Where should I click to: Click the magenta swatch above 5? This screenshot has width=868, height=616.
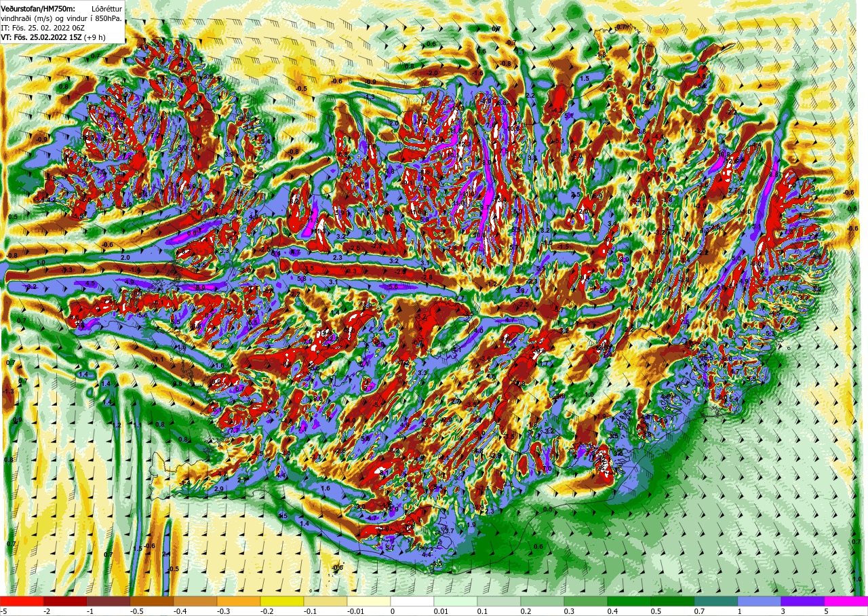click(846, 601)
